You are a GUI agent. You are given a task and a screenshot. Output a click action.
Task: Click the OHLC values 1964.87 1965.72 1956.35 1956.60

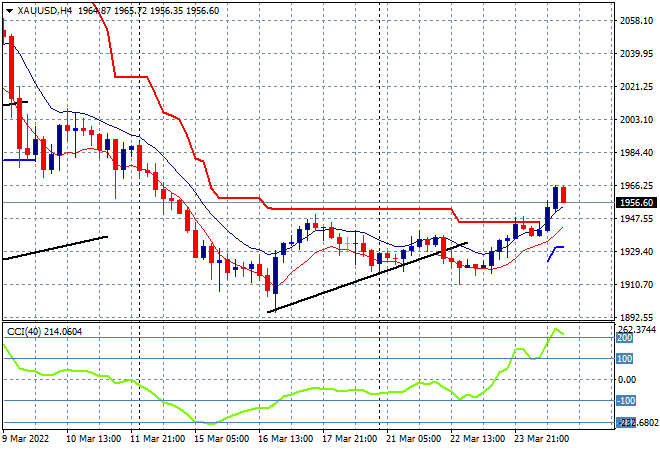click(149, 11)
